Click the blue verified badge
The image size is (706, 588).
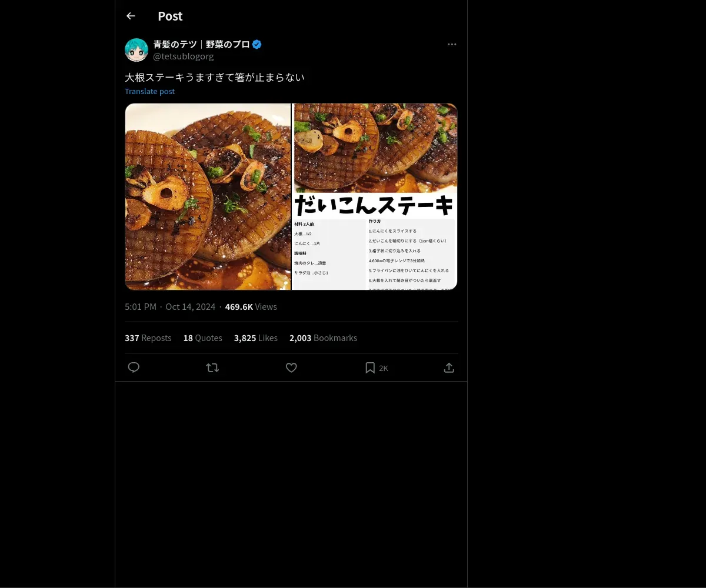pyautogui.click(x=257, y=44)
